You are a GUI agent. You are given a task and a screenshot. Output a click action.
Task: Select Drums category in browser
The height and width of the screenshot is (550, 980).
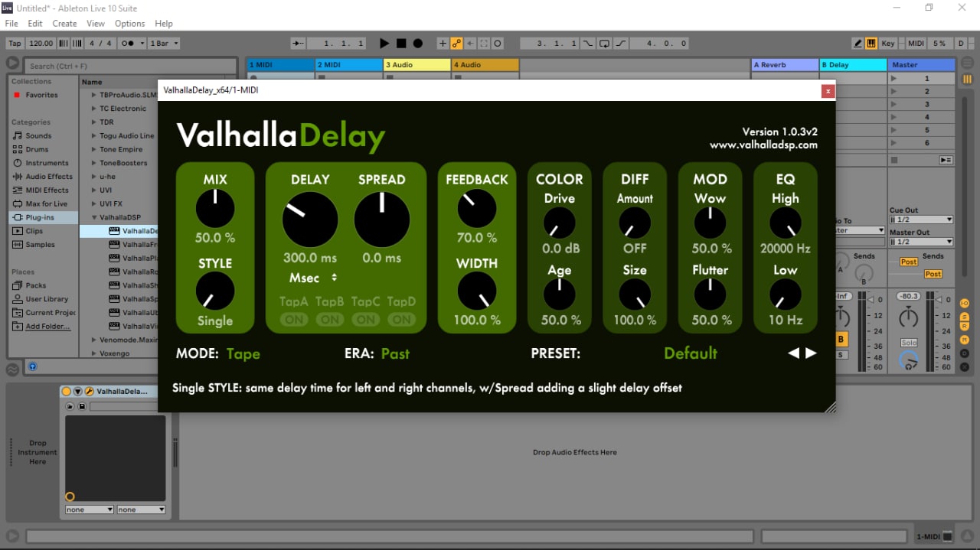point(37,149)
